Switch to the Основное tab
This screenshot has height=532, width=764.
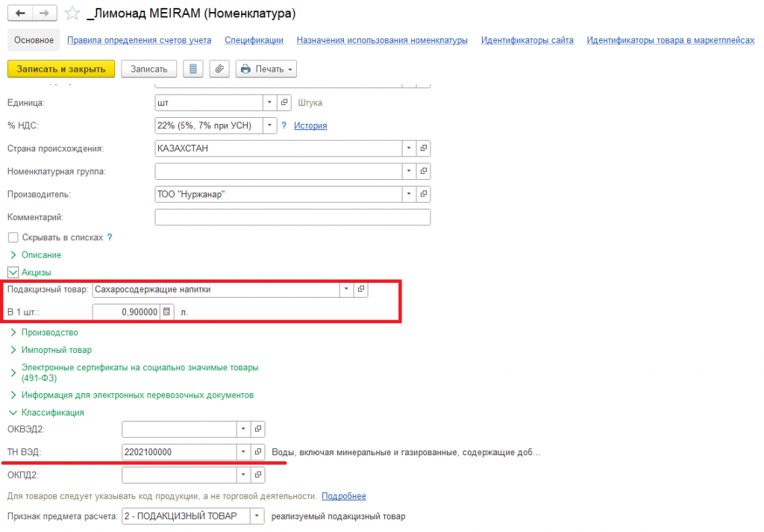point(34,40)
